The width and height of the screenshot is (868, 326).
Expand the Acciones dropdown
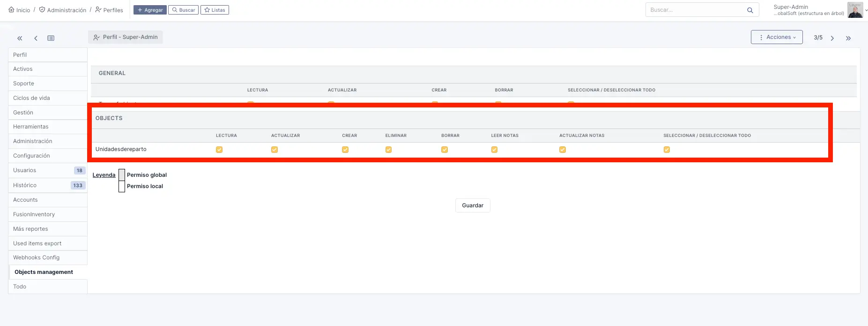777,37
